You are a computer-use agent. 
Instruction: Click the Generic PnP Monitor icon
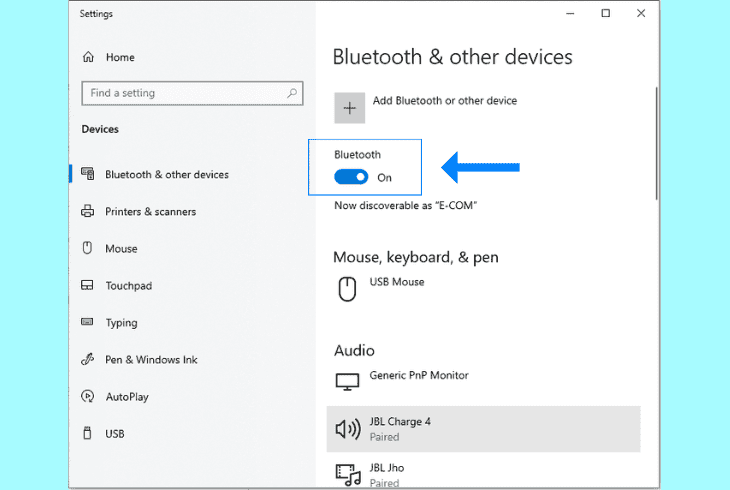(x=347, y=382)
